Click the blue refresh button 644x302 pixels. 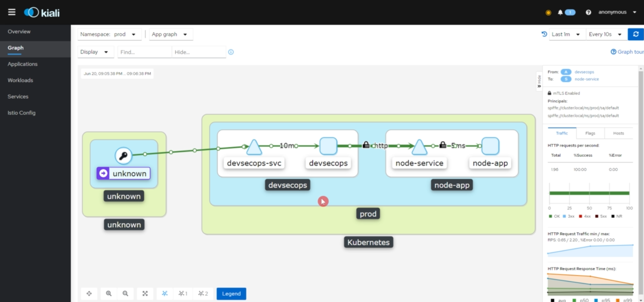(635, 34)
